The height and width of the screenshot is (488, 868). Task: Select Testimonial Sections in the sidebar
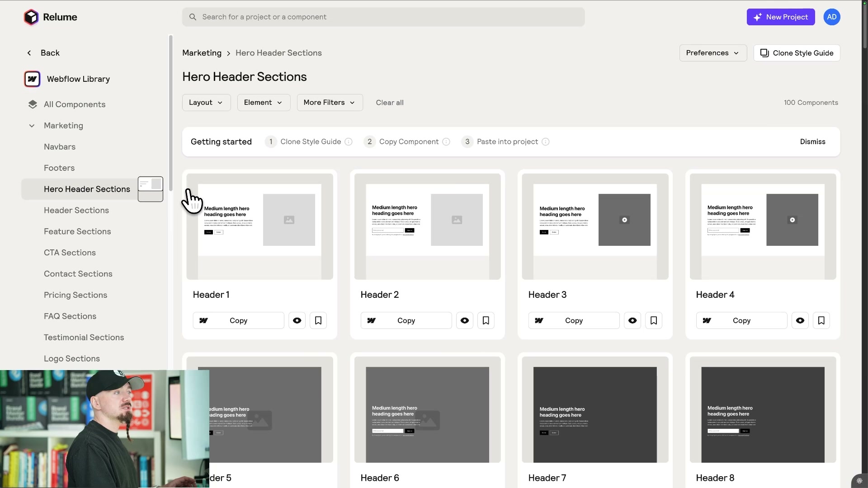(84, 338)
